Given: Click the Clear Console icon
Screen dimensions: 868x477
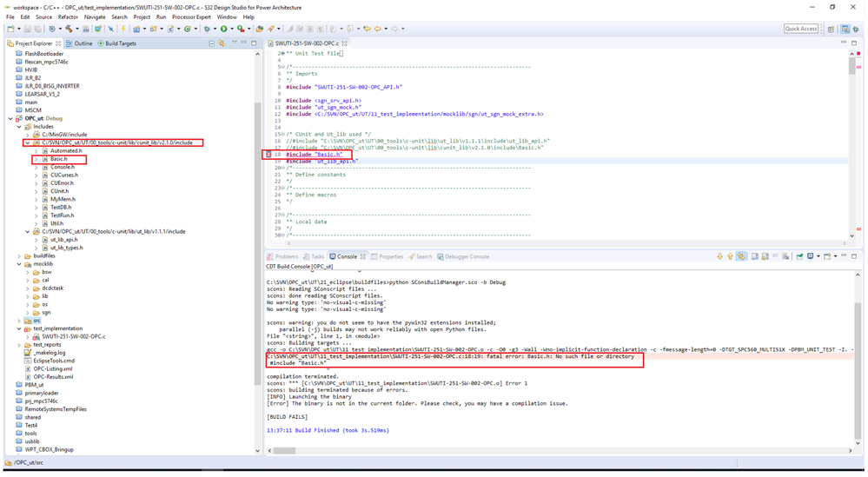Looking at the screenshot, I should click(785, 256).
